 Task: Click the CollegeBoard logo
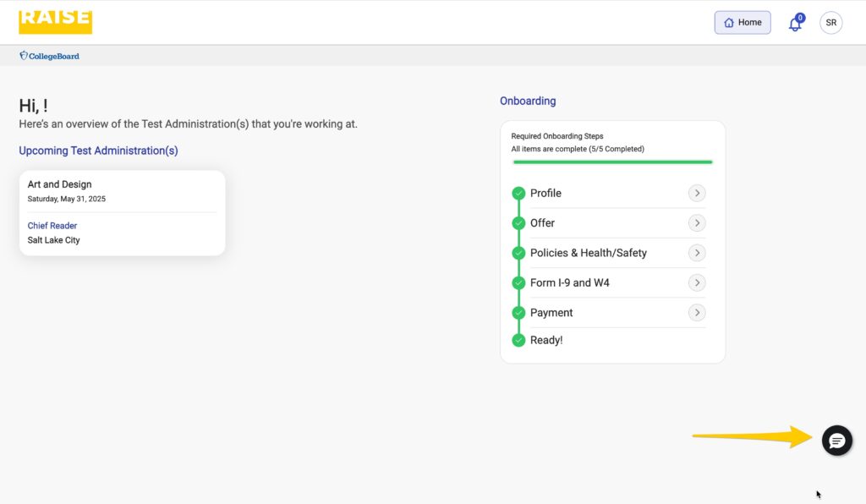tap(49, 57)
